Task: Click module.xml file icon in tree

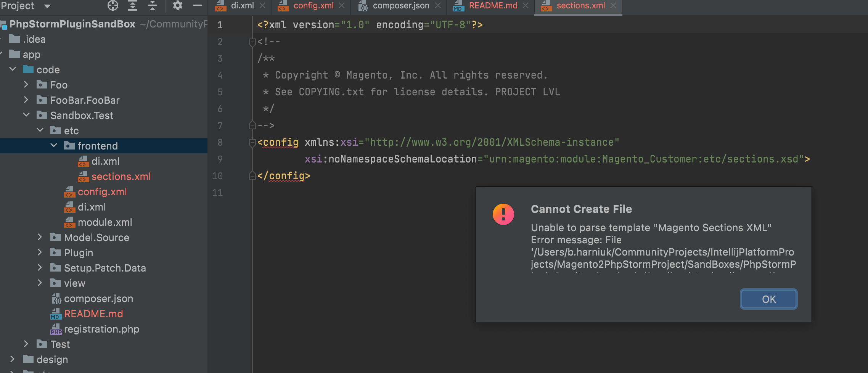Action: [x=69, y=222]
